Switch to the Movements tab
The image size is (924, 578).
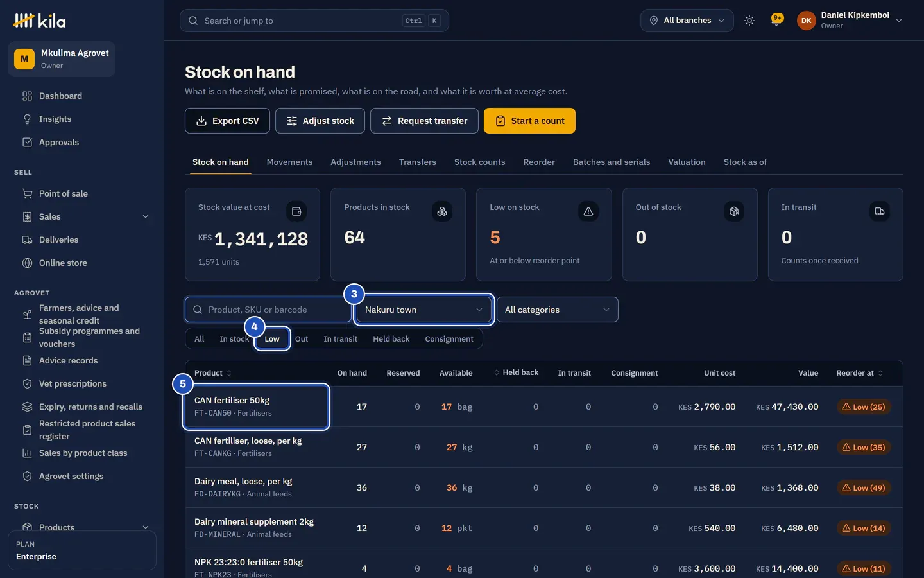pyautogui.click(x=289, y=162)
